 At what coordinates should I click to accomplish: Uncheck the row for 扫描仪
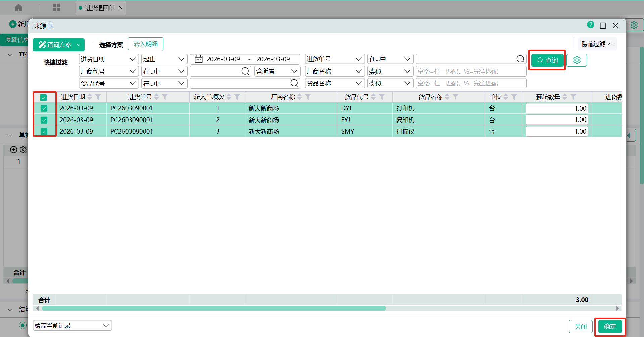click(x=44, y=132)
